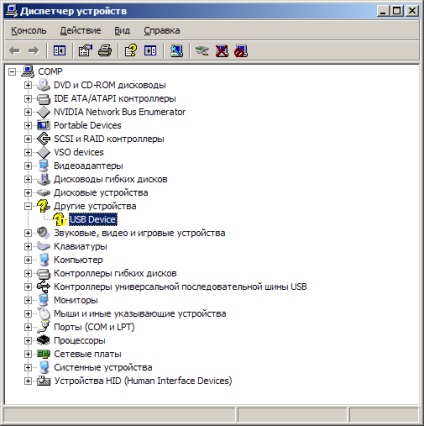The width and height of the screenshot is (424, 426).
Task: Open the Вид menu
Action: (122, 31)
